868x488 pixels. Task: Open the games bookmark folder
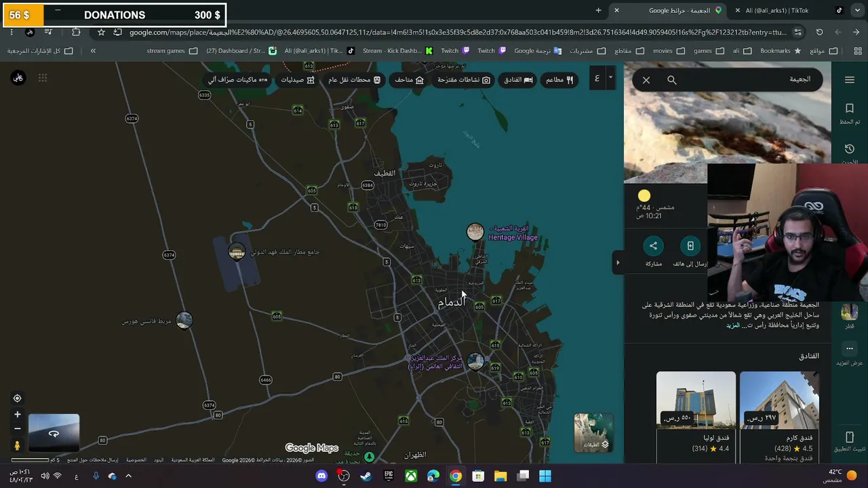[708, 51]
